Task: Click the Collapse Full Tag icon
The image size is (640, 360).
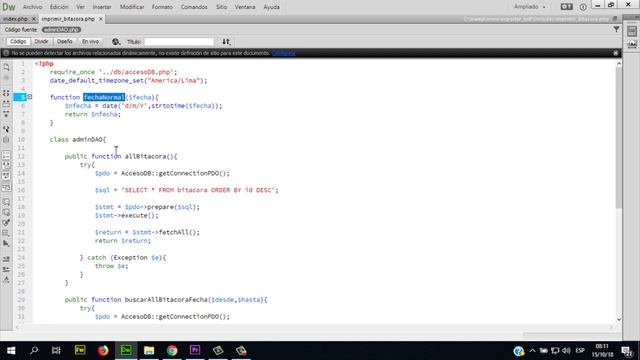Action: pyautogui.click(x=6, y=93)
